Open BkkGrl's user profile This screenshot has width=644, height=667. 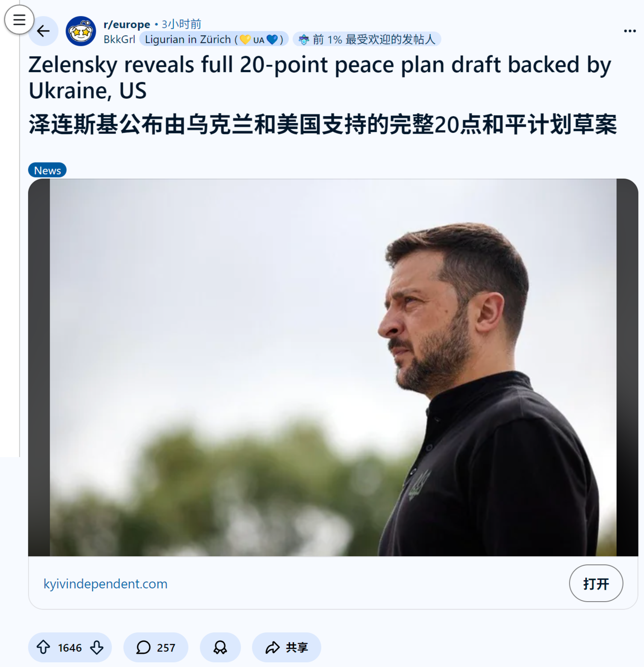coord(119,39)
